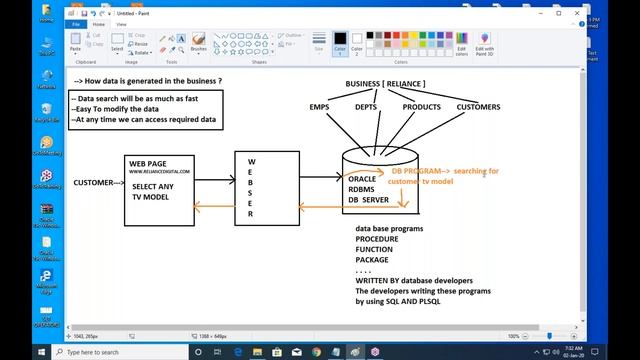Choose the Oval shape
This screenshot has height=360, width=640.
[233, 36]
